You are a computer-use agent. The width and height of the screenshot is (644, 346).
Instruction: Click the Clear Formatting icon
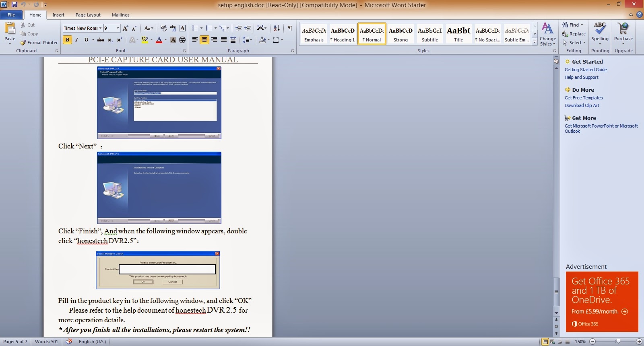163,28
